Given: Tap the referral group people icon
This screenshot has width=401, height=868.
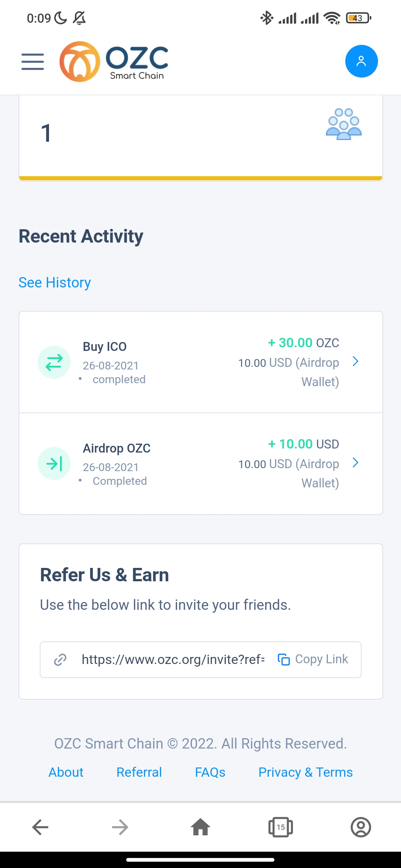Looking at the screenshot, I should click(343, 124).
